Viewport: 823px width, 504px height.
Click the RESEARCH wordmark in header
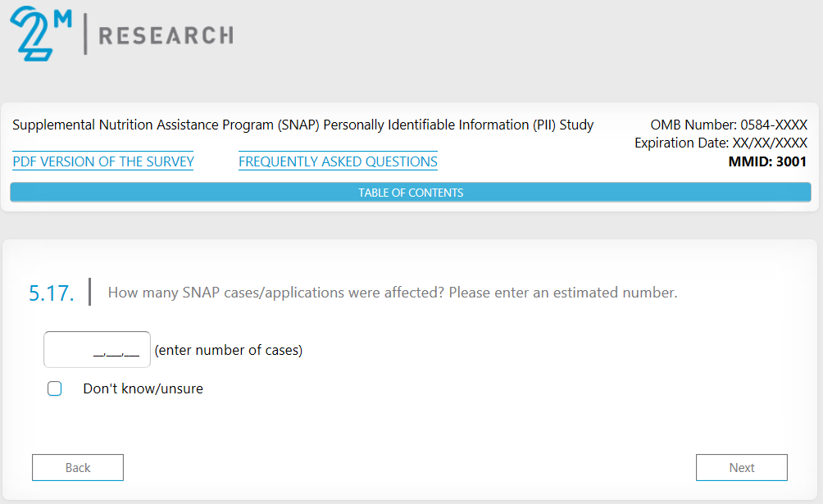tap(166, 35)
